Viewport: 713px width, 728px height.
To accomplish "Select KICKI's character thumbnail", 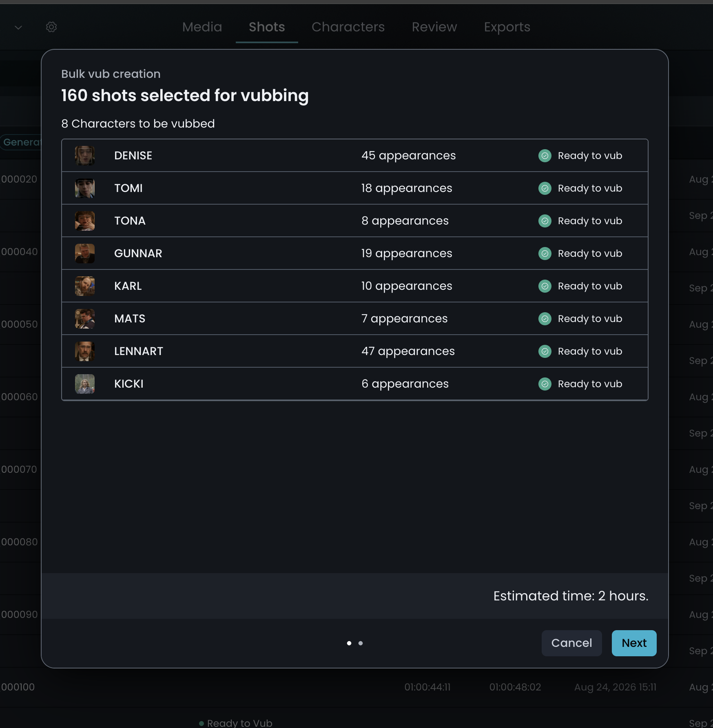I will click(85, 384).
